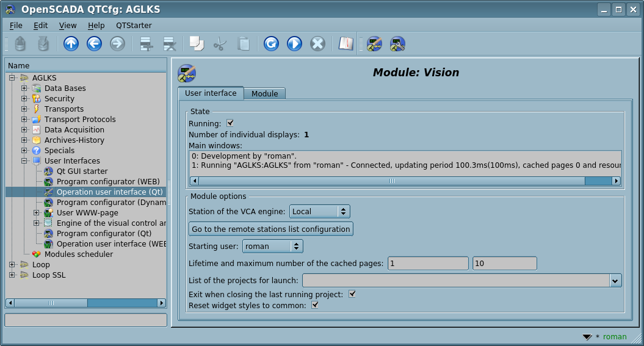Click the Transports lightning icon
644x346 pixels.
[x=37, y=109]
